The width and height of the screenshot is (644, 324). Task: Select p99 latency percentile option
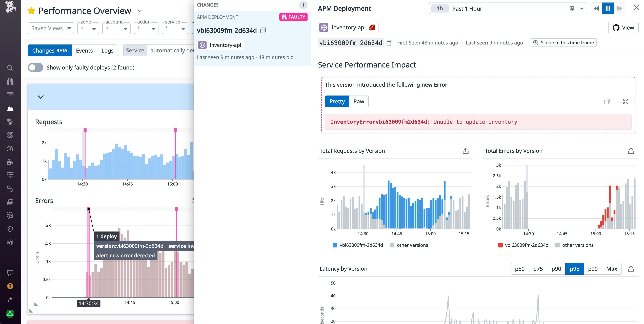click(593, 269)
